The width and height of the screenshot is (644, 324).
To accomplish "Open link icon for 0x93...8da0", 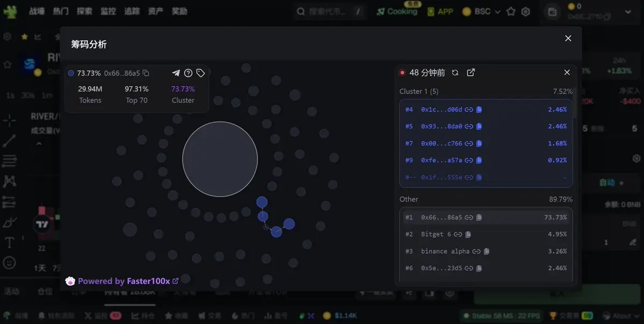I will pyautogui.click(x=469, y=126).
